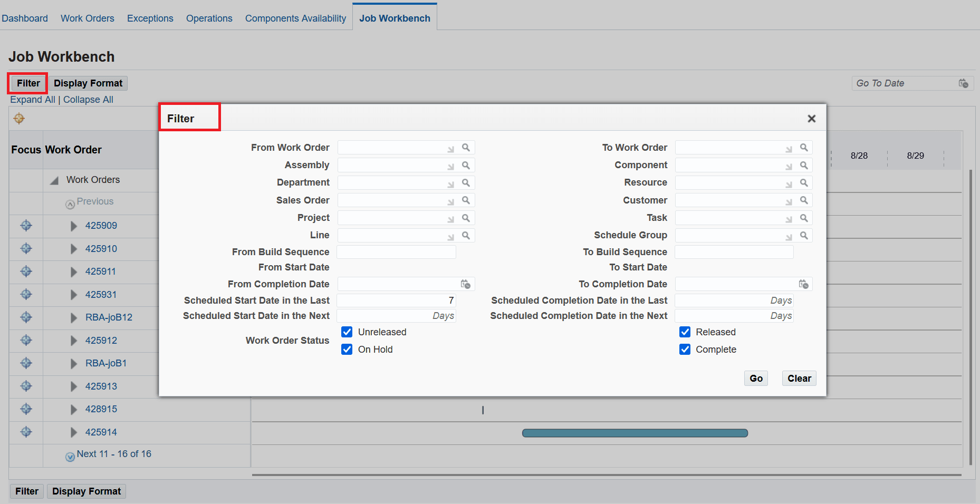Click Focus icon for work order 425909

pyautogui.click(x=26, y=226)
